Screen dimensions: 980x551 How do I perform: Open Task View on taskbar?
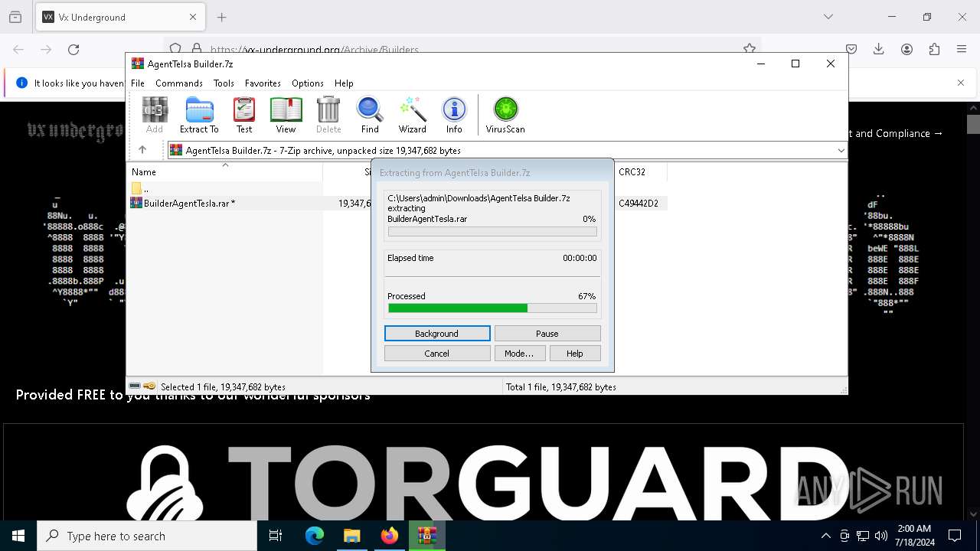(276, 536)
